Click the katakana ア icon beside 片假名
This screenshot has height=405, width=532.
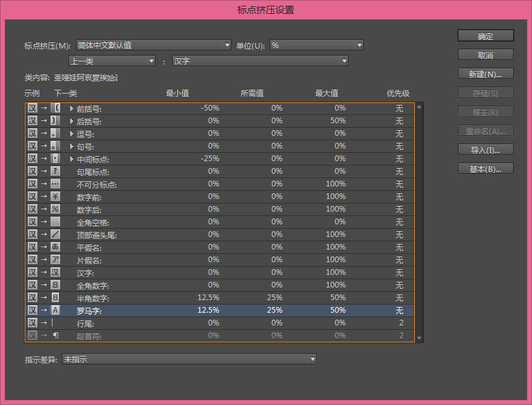point(55,260)
